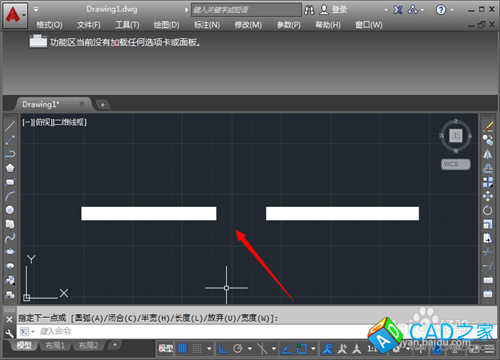Click the keyword search box
500x360 pixels.
(246, 10)
